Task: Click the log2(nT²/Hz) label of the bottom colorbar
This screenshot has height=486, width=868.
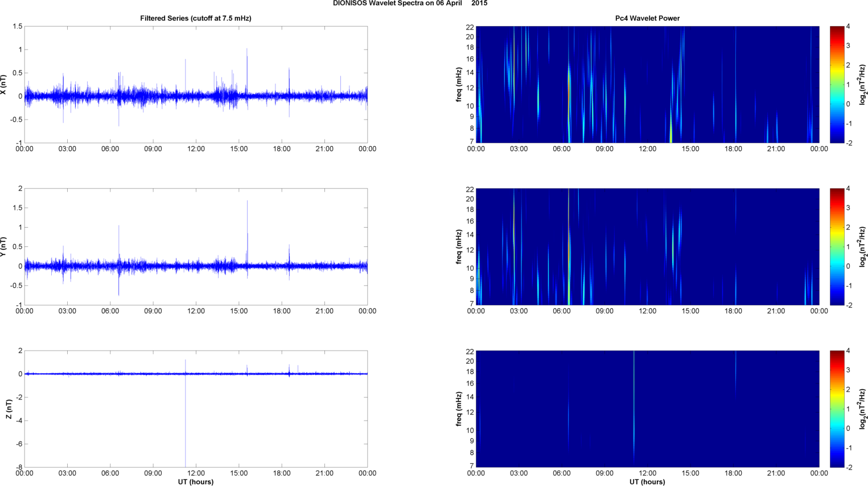Action: (863, 409)
